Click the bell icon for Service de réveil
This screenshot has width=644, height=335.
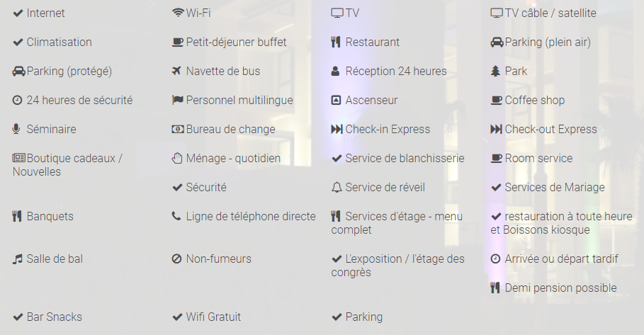click(x=337, y=187)
